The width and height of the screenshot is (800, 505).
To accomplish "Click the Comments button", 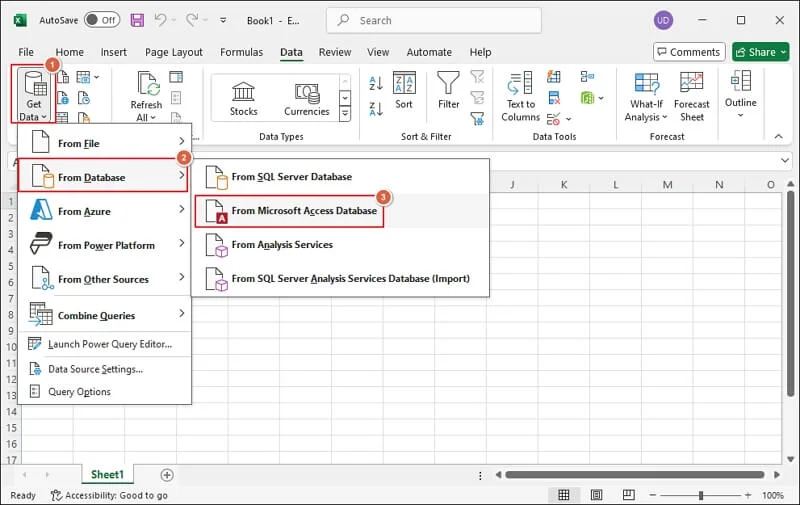I will [689, 52].
